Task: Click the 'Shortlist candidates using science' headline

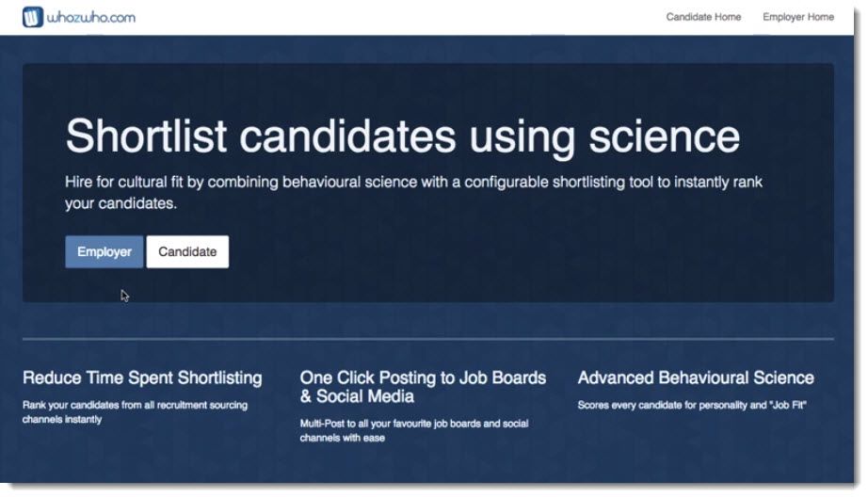Action: (402, 136)
